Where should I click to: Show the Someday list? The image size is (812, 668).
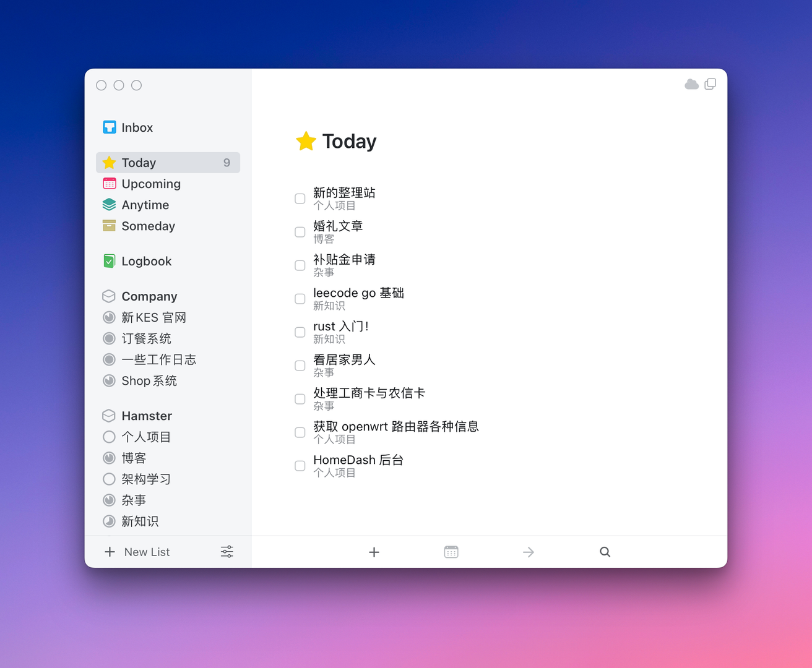(148, 226)
